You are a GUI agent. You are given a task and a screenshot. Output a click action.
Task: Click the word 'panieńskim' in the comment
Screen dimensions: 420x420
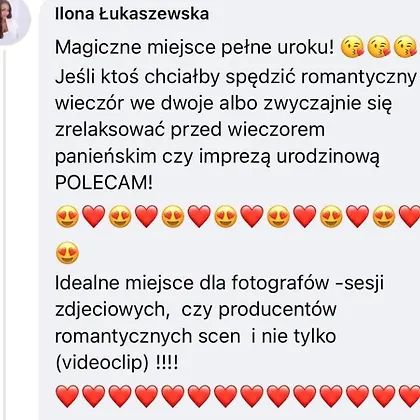pyautogui.click(x=106, y=156)
